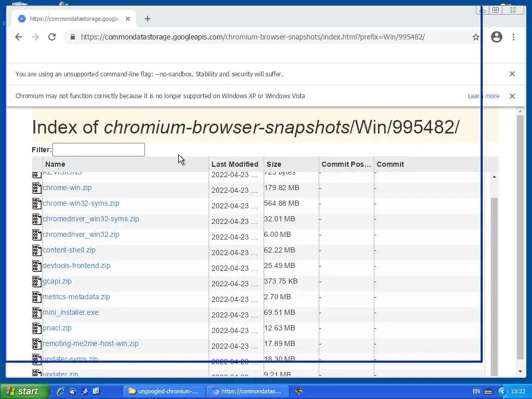532x399 pixels.
Task: Go back with the browser back arrow
Action: pyautogui.click(x=19, y=37)
